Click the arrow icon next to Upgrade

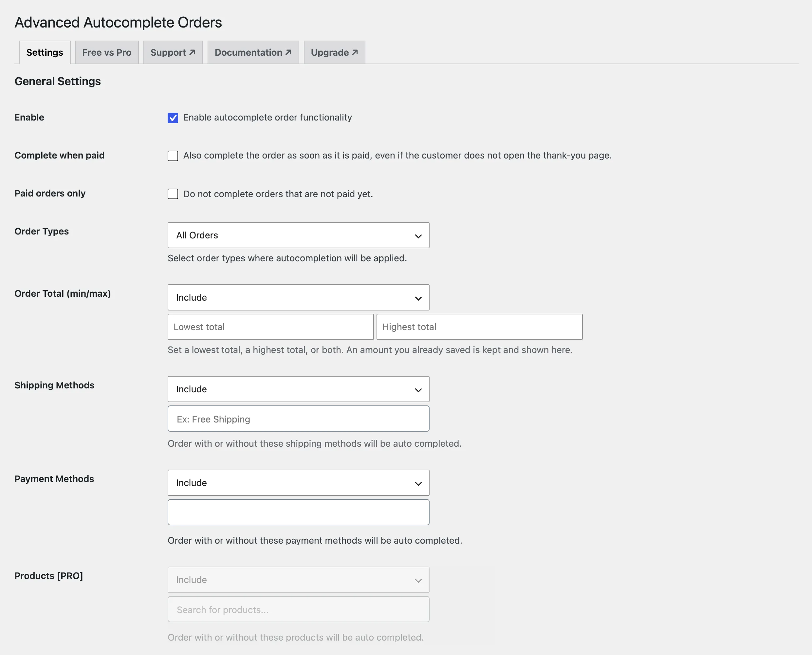point(355,52)
